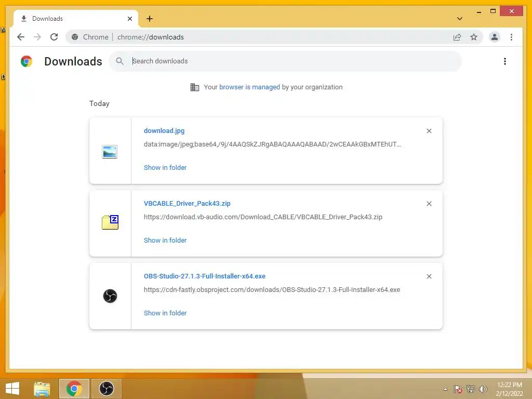Screen dimensions: 532x399
Task: Reload the Downloads page
Action: click(54, 37)
